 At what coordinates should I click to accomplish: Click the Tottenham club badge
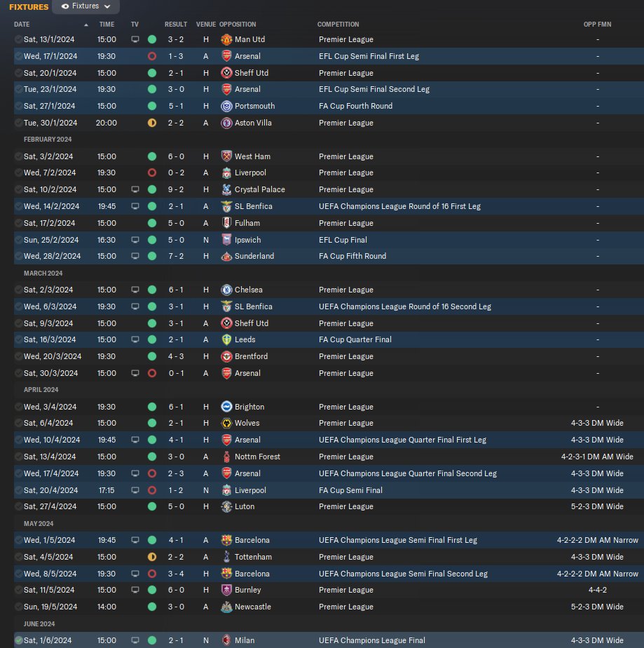point(226,557)
